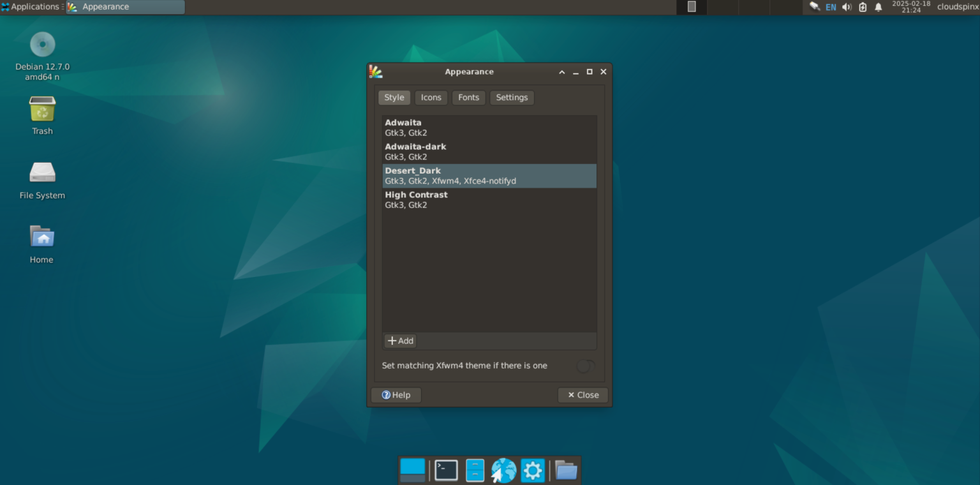Image resolution: width=980 pixels, height=485 pixels.
Task: Open the folder icon at the dock's right end
Action: point(567,470)
